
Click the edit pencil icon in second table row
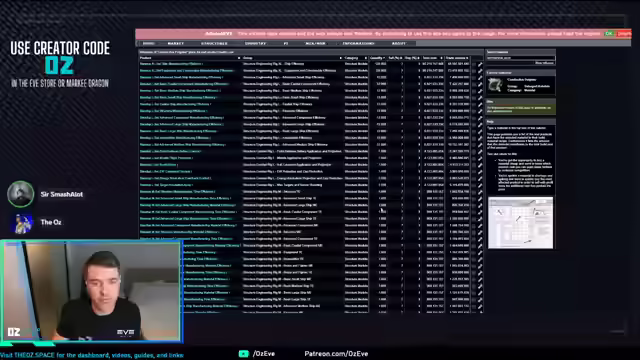point(480,71)
